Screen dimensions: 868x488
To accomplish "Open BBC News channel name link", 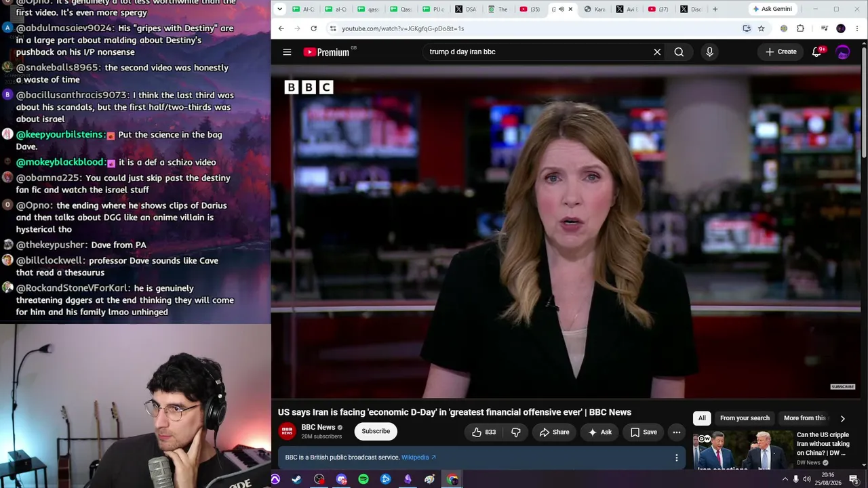I will pos(318,427).
